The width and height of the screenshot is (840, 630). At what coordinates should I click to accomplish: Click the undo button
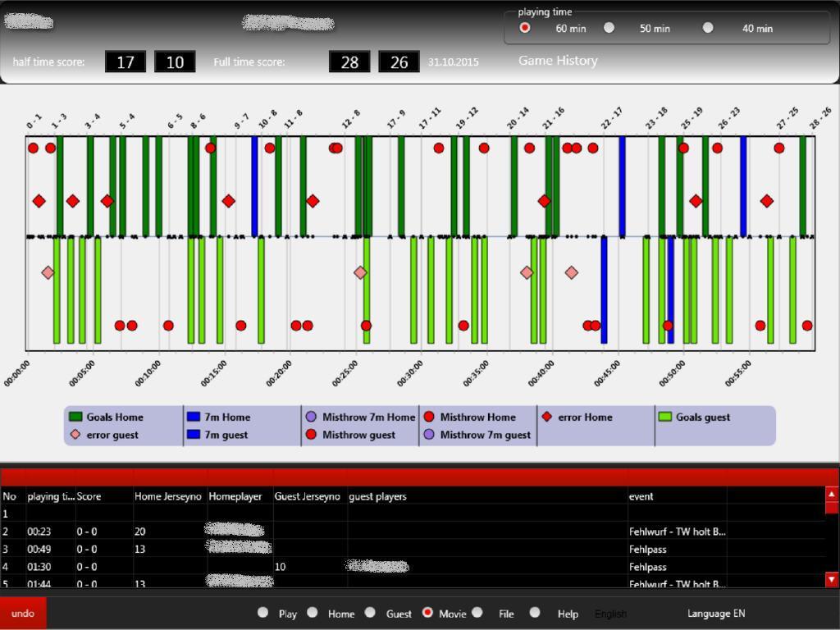(23, 614)
